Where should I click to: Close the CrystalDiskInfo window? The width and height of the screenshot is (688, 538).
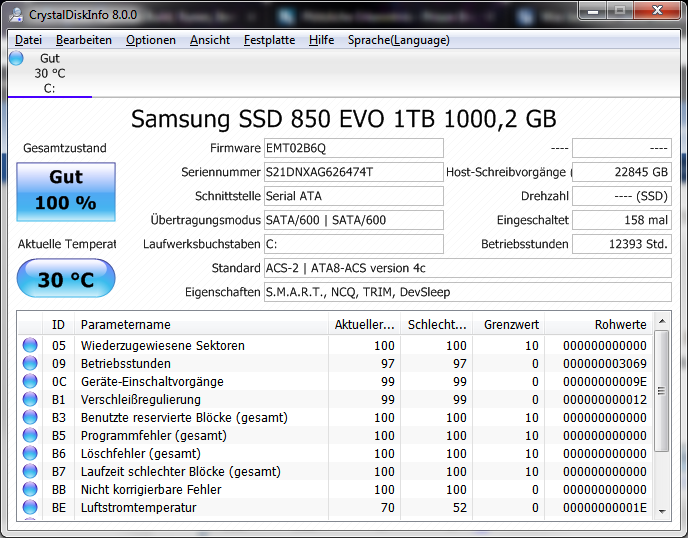[x=656, y=11]
